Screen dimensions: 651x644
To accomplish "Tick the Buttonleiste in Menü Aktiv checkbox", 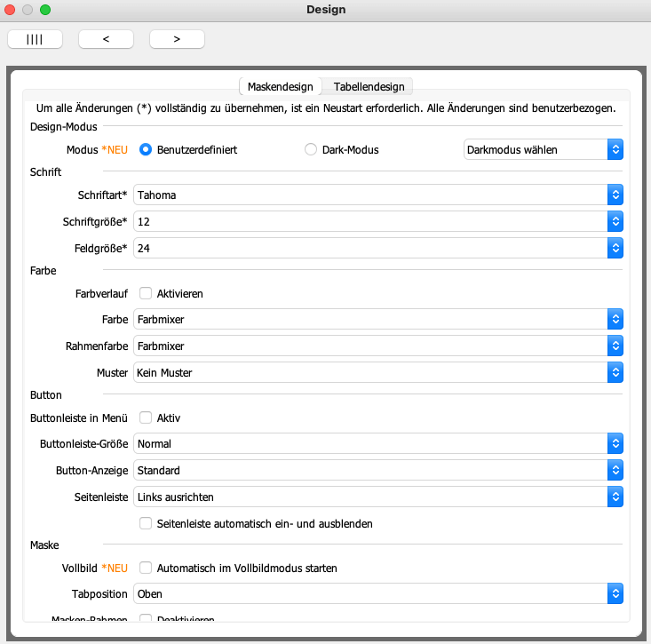I will (146, 417).
